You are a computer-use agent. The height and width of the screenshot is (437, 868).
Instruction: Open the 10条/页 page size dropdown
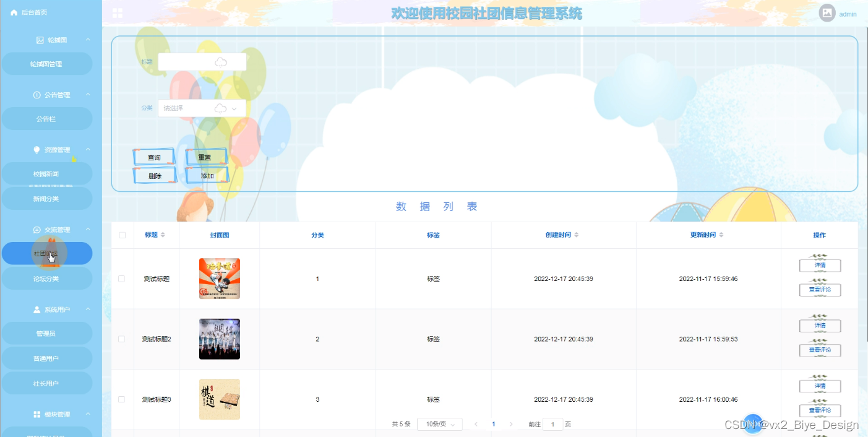pos(439,424)
